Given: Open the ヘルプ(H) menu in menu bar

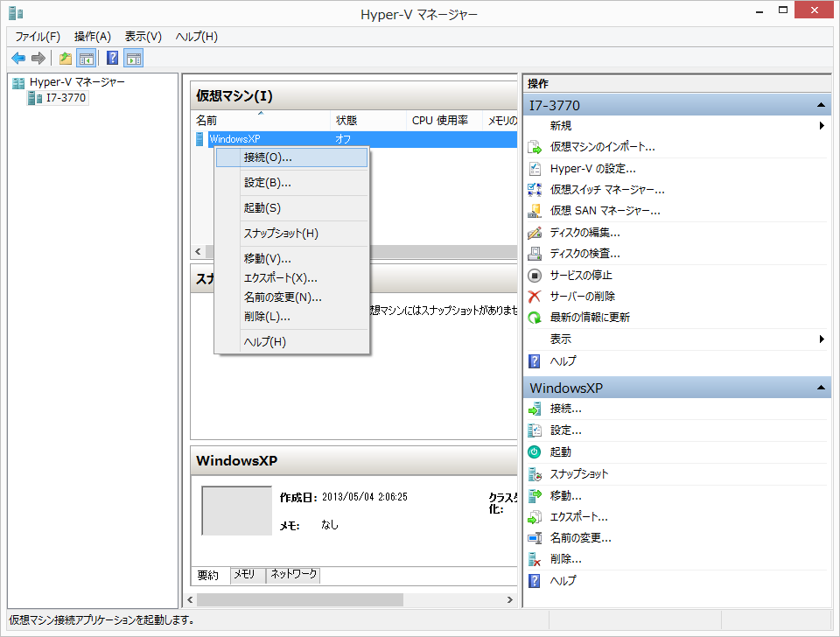Looking at the screenshot, I should (x=197, y=37).
